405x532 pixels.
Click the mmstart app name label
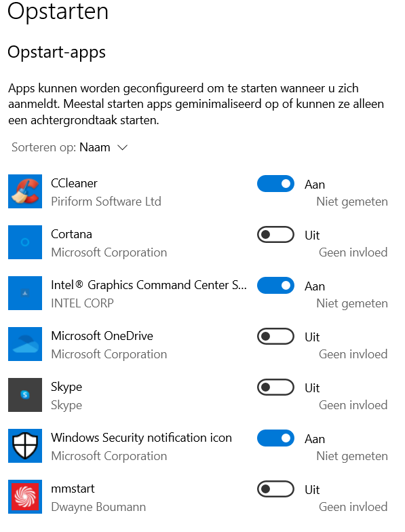click(73, 489)
